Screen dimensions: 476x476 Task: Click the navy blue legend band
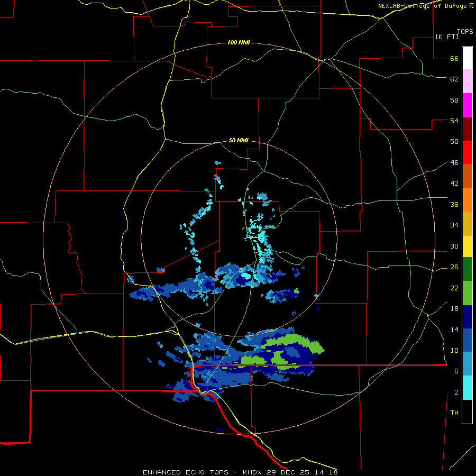[467, 317]
